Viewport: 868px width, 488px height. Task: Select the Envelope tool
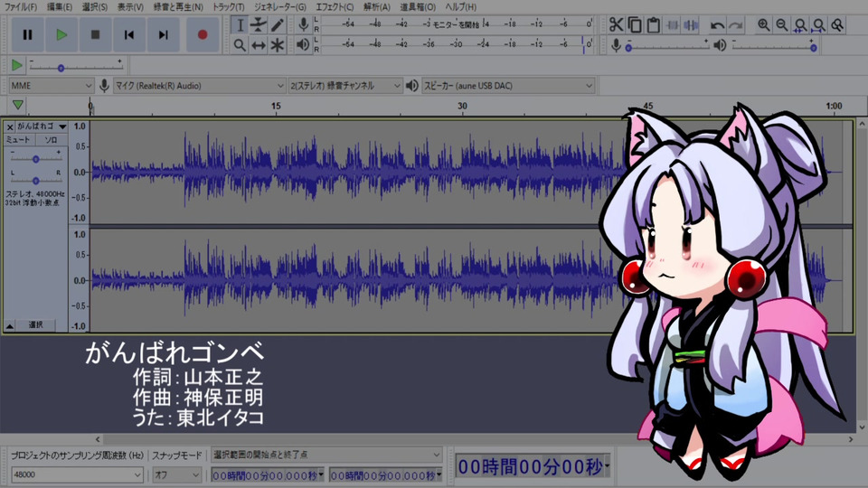(x=259, y=25)
